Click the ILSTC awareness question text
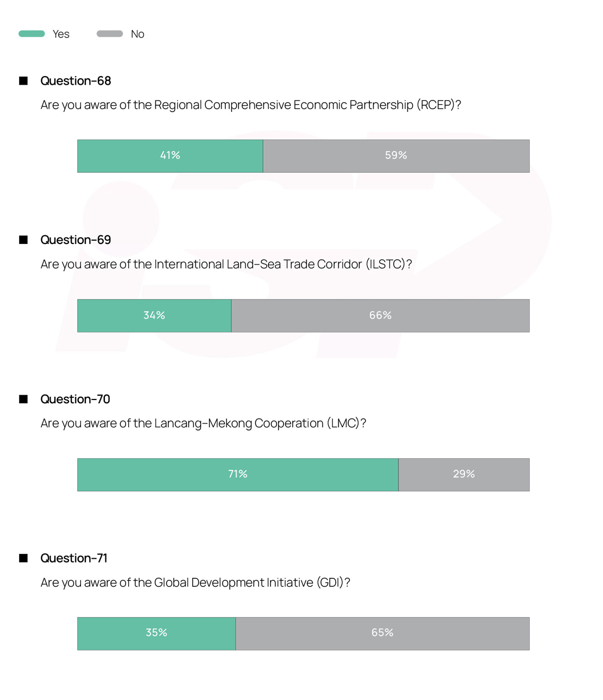603x700 pixels. click(x=226, y=264)
